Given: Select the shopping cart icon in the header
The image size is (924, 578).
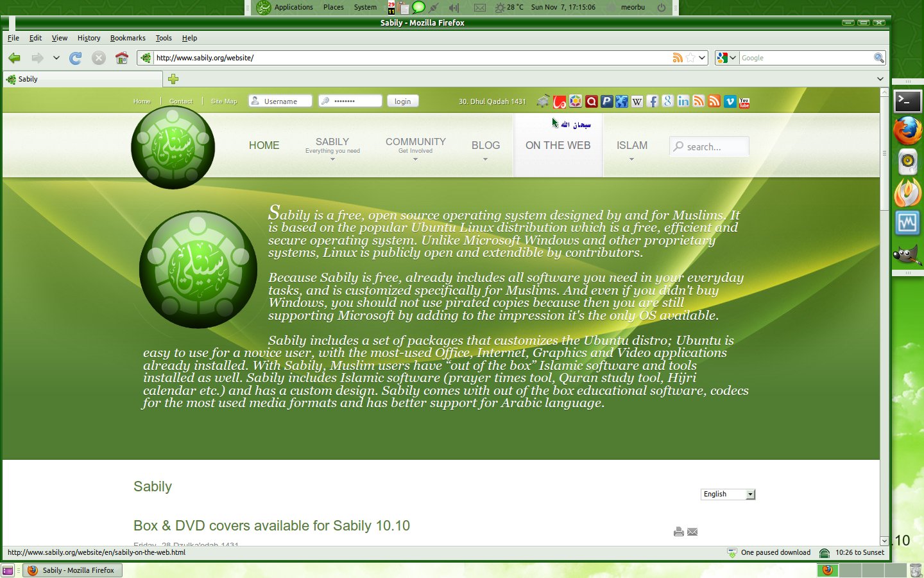Looking at the screenshot, I should point(542,101).
